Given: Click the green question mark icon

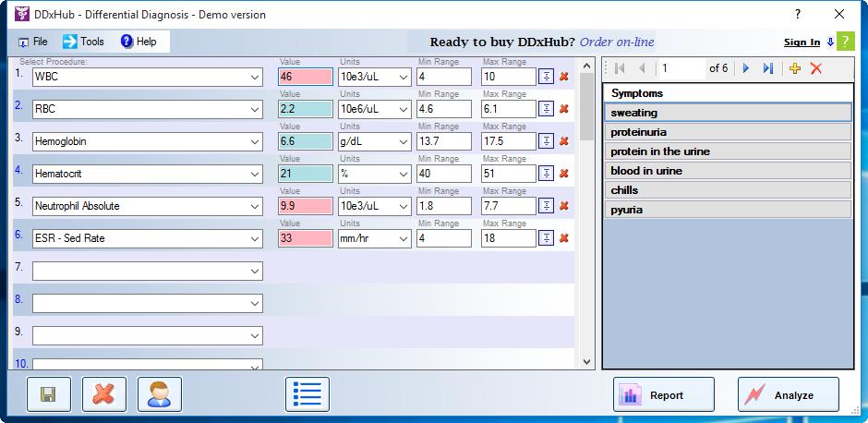Looking at the screenshot, I should pos(845,42).
